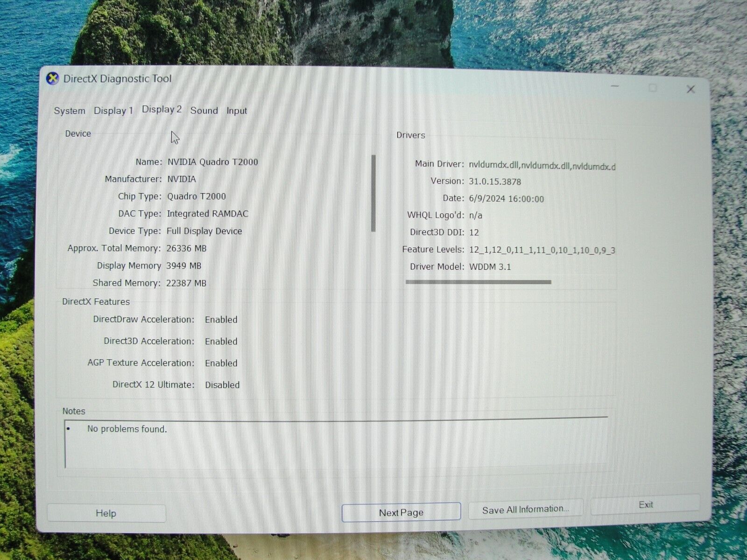This screenshot has height=560, width=747.
Task: Close the DirectX Diagnostic Tool window
Action: tap(691, 89)
